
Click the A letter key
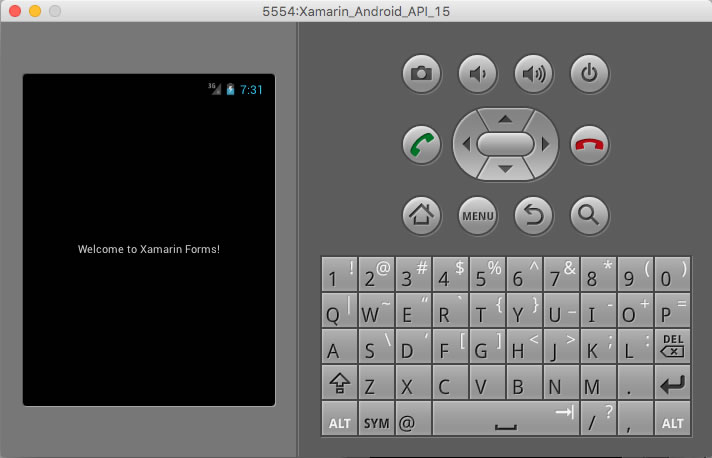(x=339, y=346)
